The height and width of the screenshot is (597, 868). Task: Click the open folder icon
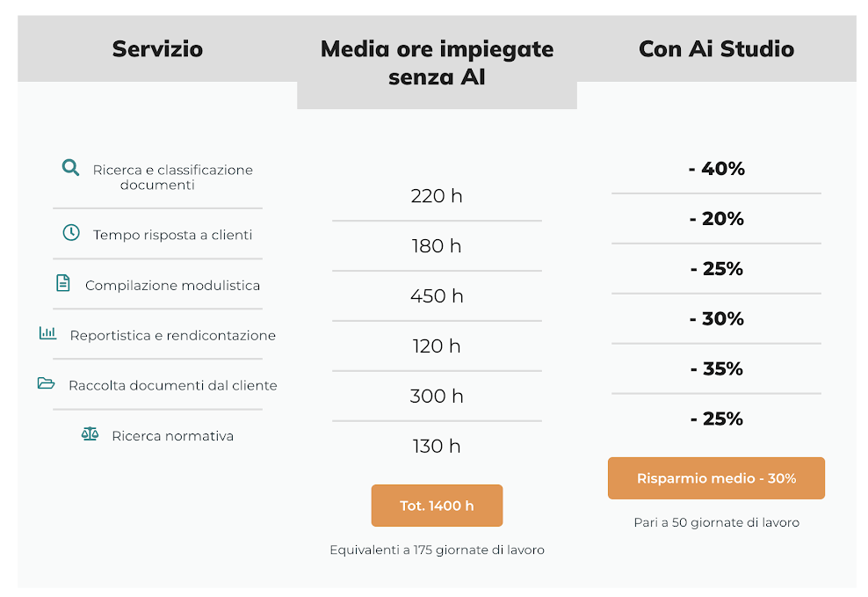[46, 383]
